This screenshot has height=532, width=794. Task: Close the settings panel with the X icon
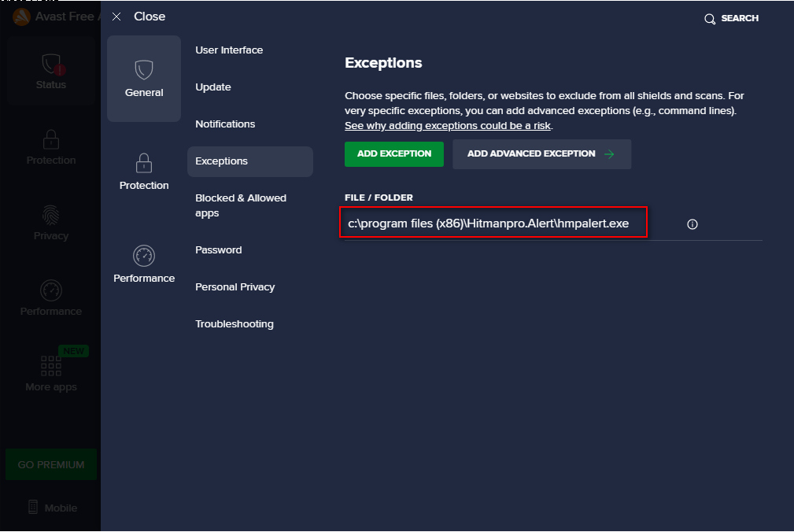[x=116, y=17]
